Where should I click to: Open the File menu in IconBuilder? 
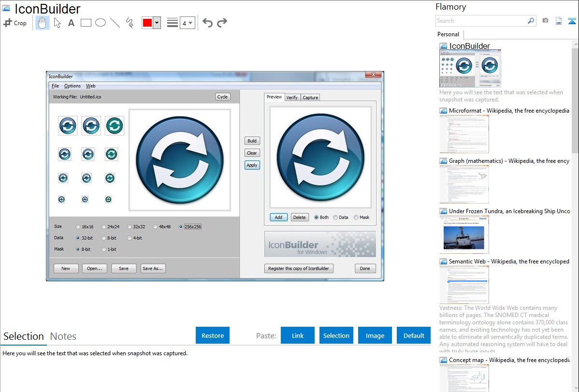55,86
